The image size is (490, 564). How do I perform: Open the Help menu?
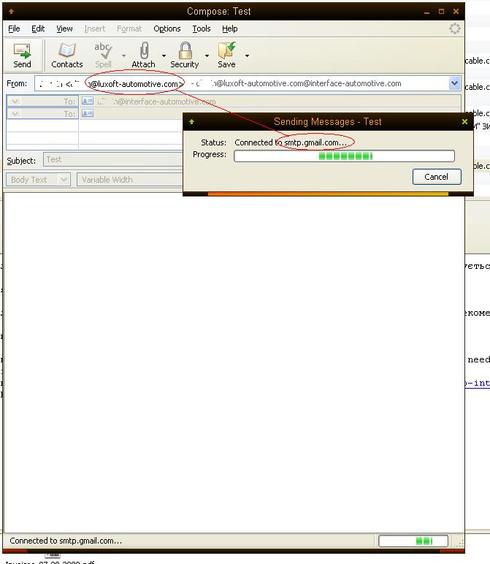(x=230, y=29)
